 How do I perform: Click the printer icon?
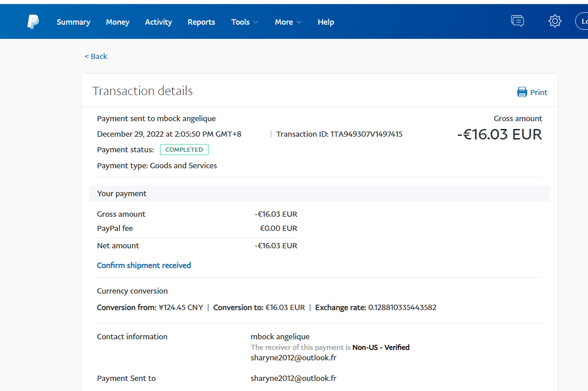click(x=522, y=92)
